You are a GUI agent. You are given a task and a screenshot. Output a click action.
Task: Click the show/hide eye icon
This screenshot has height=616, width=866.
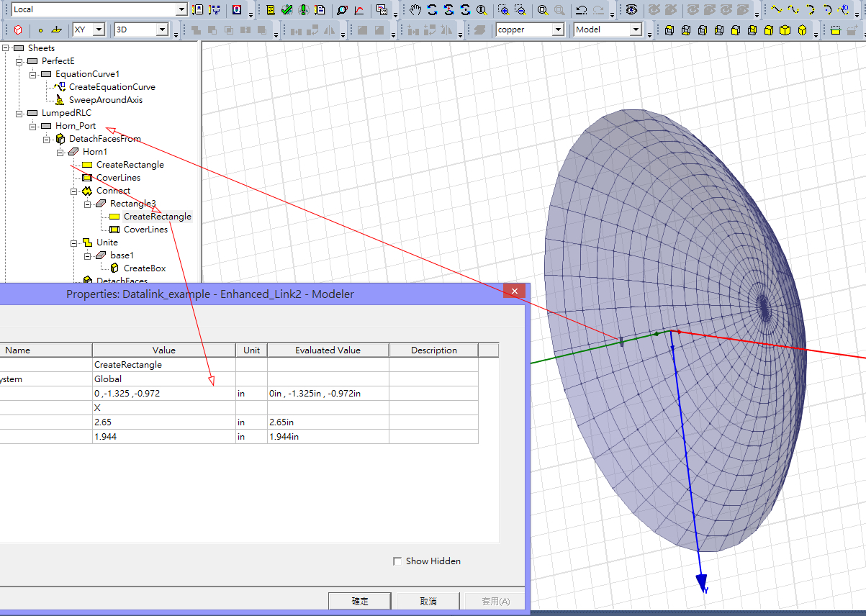click(x=631, y=10)
